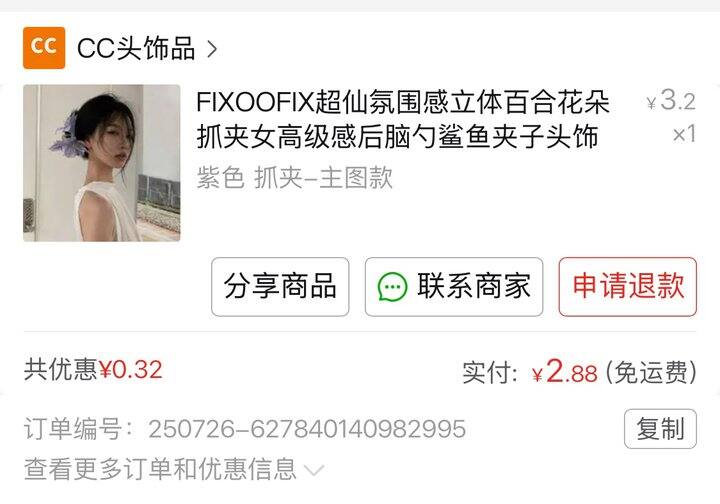Open store page via chevron arrow
The width and height of the screenshot is (720, 504).
[212, 49]
